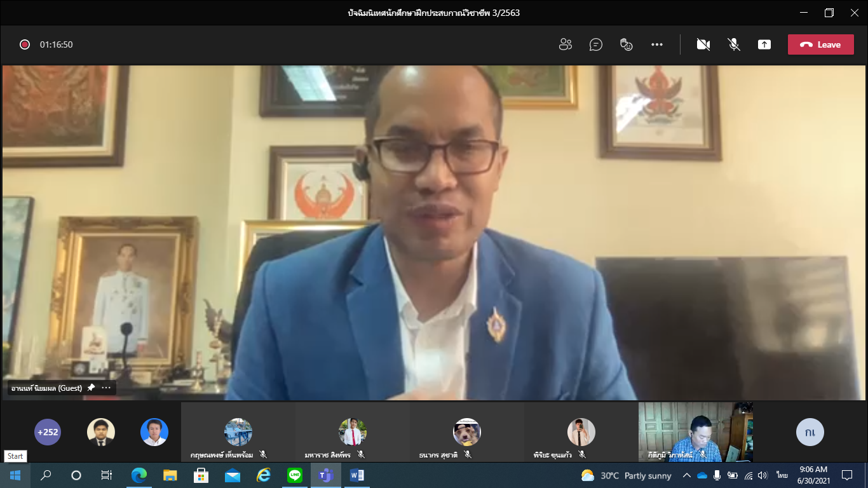Screen dimensions: 868x488
Task: Open the meeting chat panel
Action: [x=595, y=44]
